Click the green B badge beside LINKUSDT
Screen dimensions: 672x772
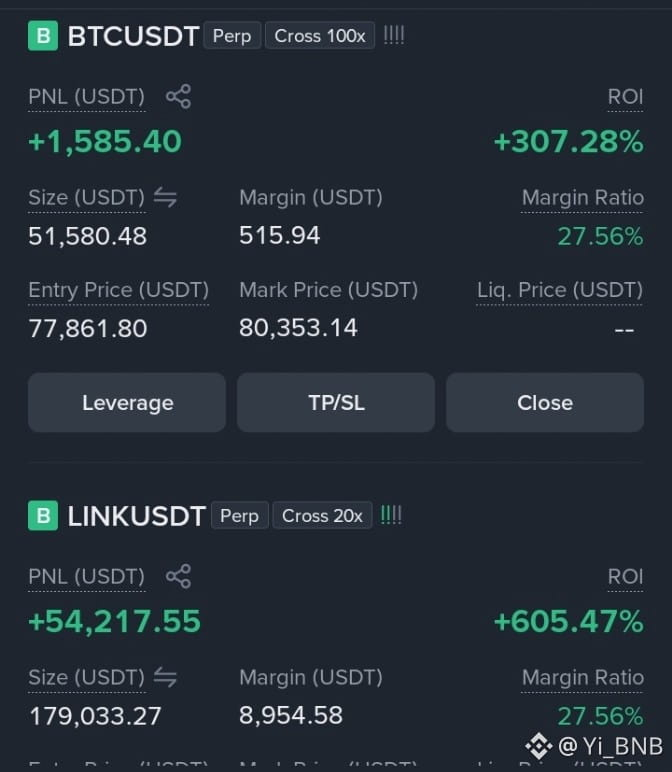point(43,515)
